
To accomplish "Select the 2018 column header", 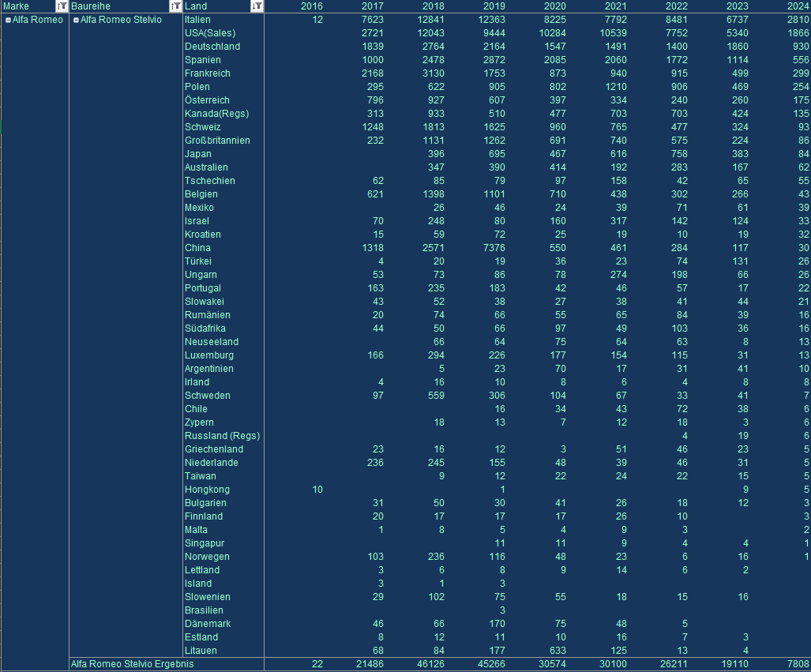I will tap(434, 6).
